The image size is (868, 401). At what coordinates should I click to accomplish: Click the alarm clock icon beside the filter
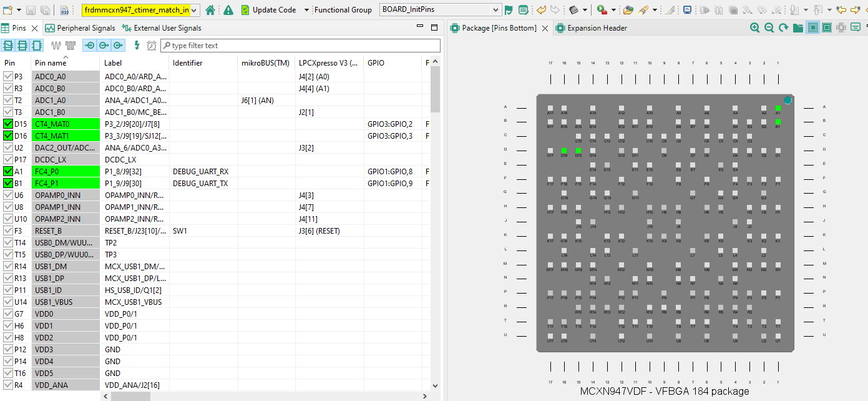click(152, 46)
